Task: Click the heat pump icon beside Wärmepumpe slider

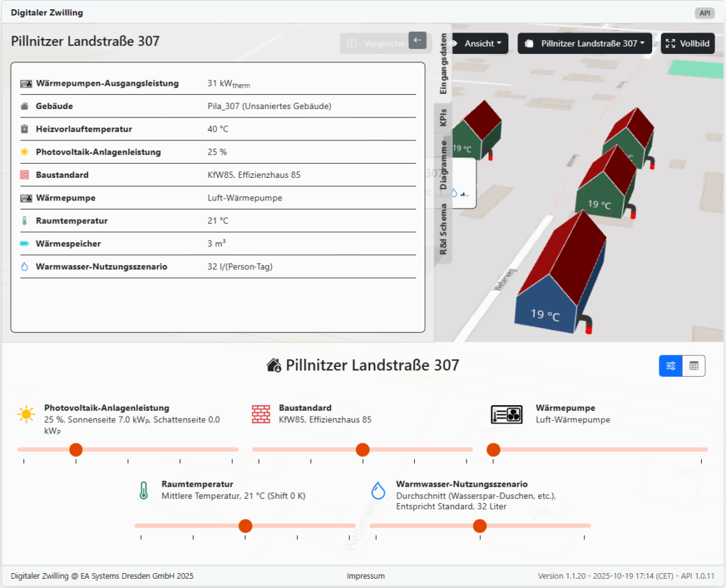Action: (x=506, y=414)
